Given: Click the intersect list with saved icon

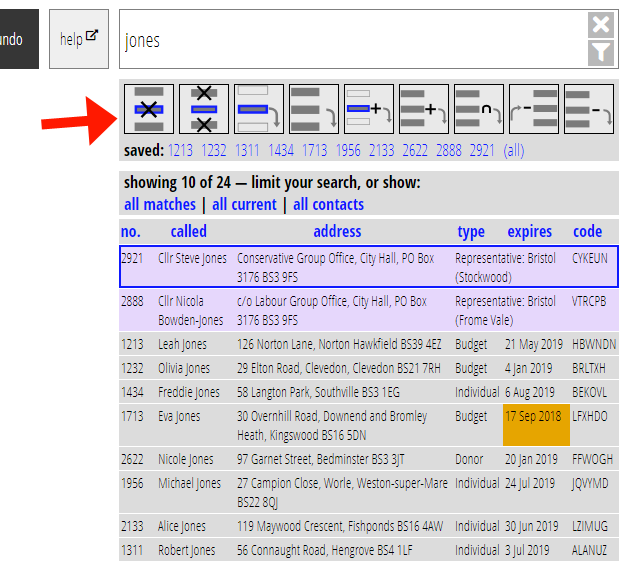Looking at the screenshot, I should pyautogui.click(x=479, y=109).
